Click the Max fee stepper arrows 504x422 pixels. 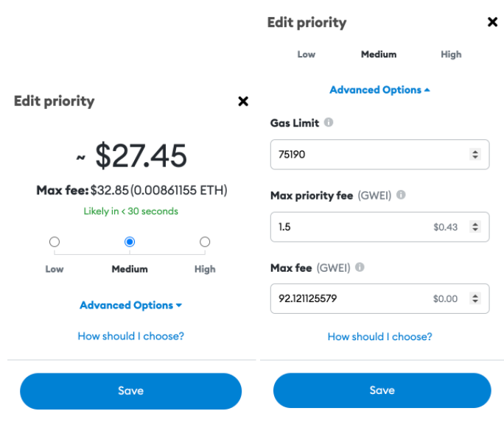click(475, 298)
